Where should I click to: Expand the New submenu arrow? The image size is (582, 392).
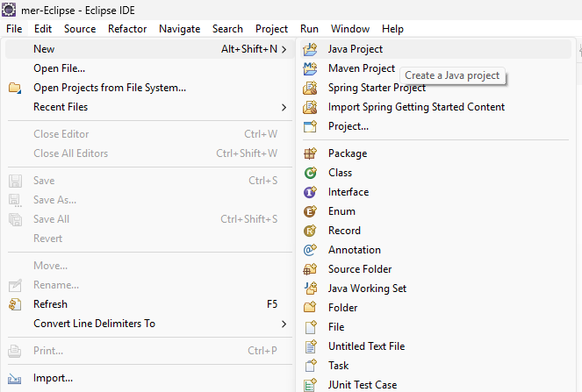coord(284,49)
